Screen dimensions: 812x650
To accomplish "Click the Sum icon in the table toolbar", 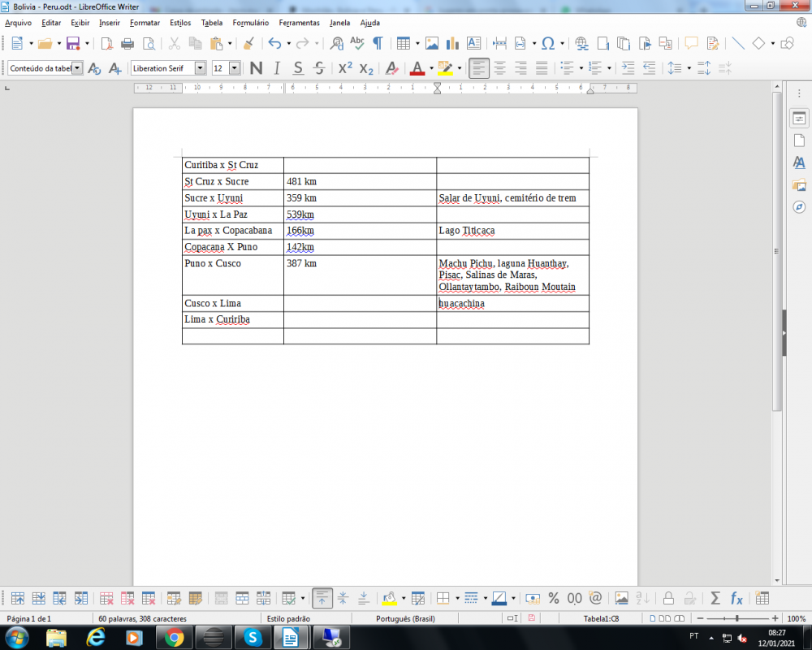I will 715,598.
